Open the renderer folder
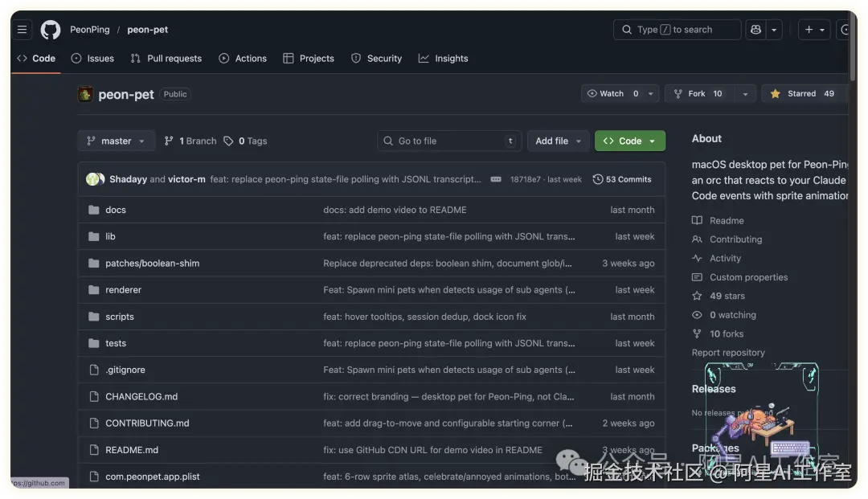The image size is (868, 499). point(124,290)
